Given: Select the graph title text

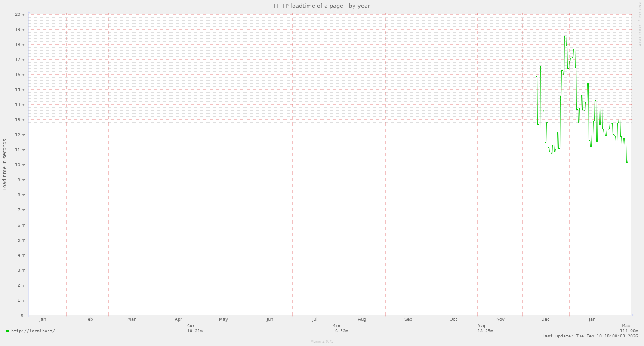Looking at the screenshot, I should (x=321, y=6).
